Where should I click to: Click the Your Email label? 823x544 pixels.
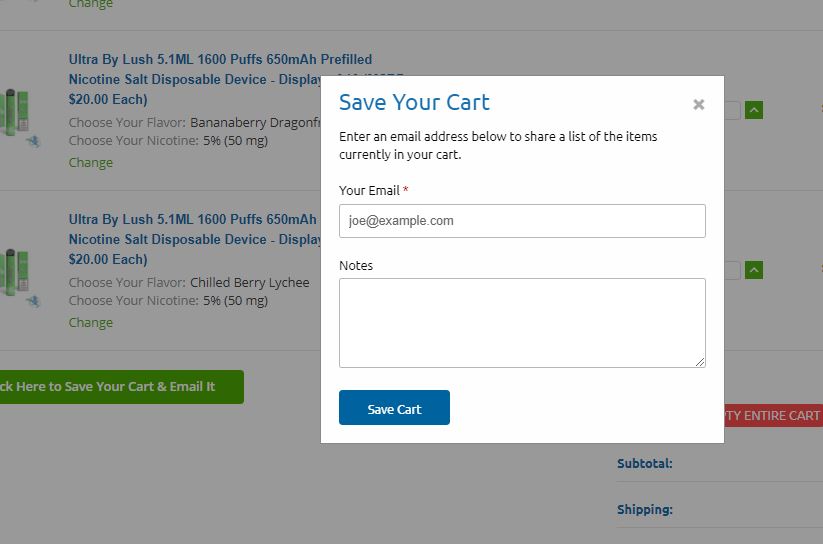[x=369, y=191]
